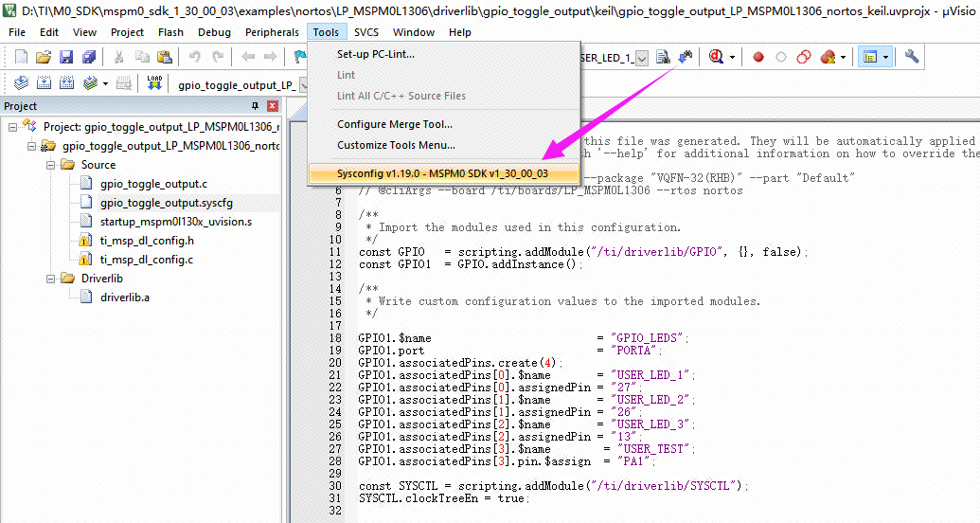Open Configuration via wrench icon

[912, 58]
